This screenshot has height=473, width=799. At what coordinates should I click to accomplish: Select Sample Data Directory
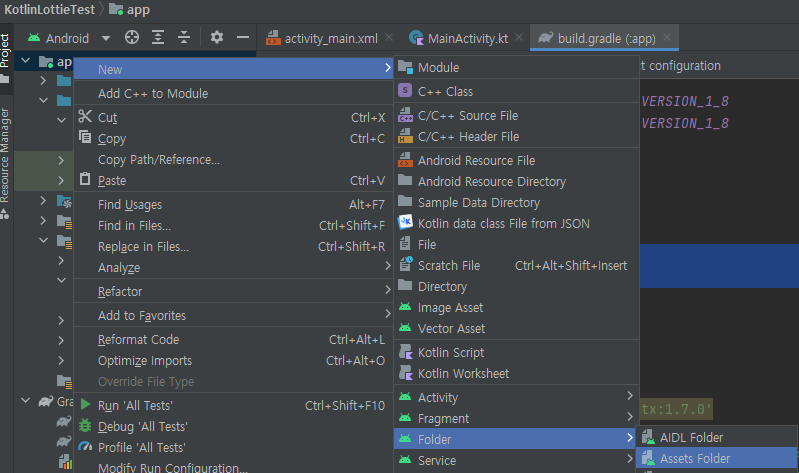(516, 202)
